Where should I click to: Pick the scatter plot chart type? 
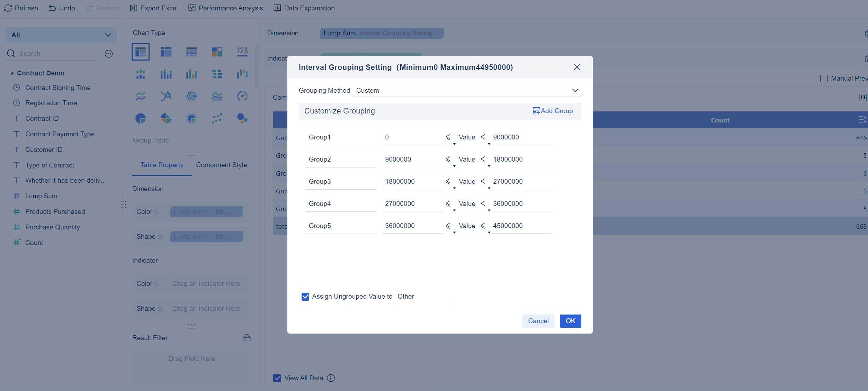click(x=217, y=118)
